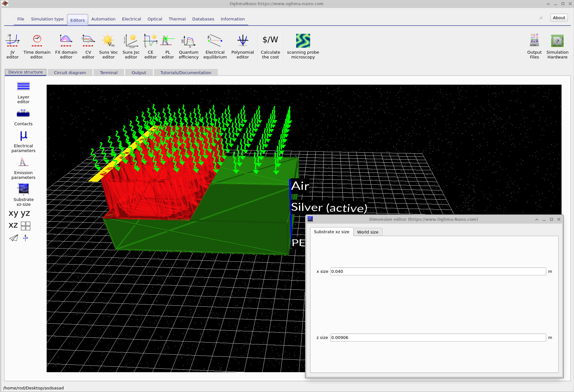Open the CV editor
This screenshot has width=574, height=392.
[x=88, y=45]
